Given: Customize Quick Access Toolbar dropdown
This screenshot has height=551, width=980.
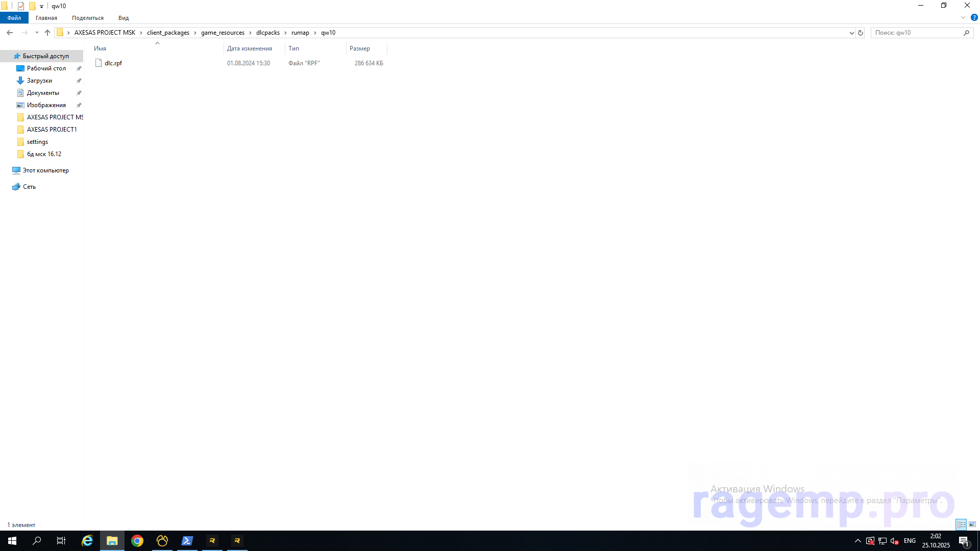Looking at the screenshot, I should coord(42,7).
